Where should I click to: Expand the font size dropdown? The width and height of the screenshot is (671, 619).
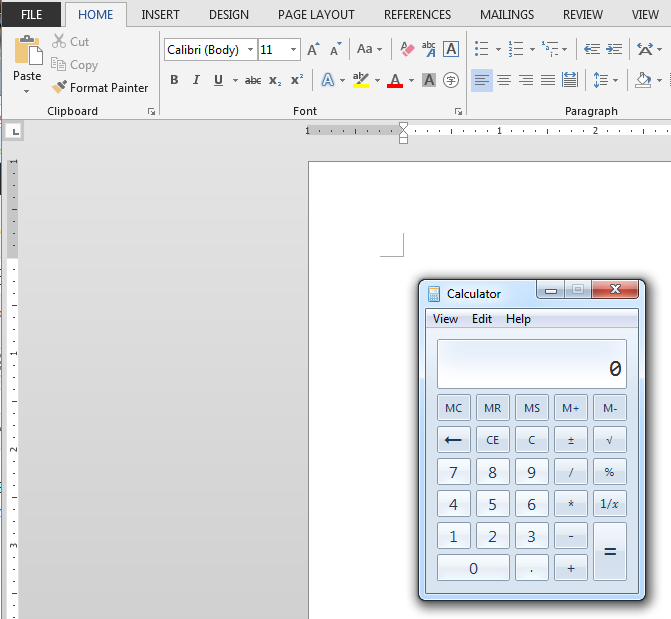point(293,49)
